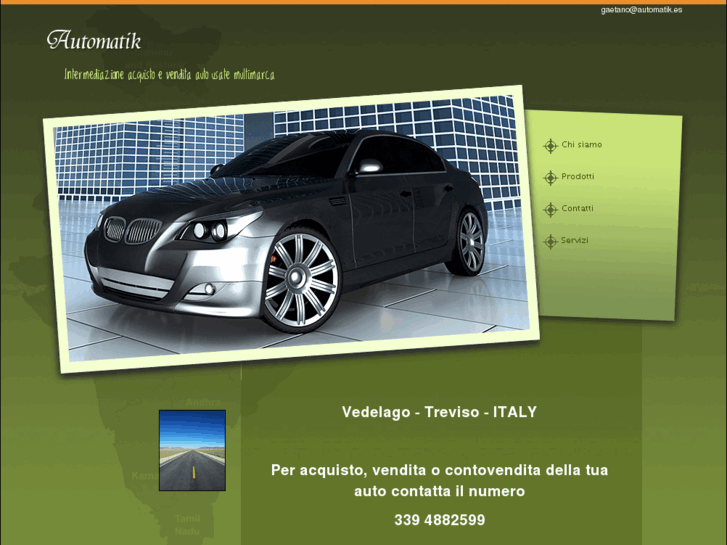727x545 pixels.
Task: Click the crosshair icon beside Servizi
Action: (x=550, y=241)
